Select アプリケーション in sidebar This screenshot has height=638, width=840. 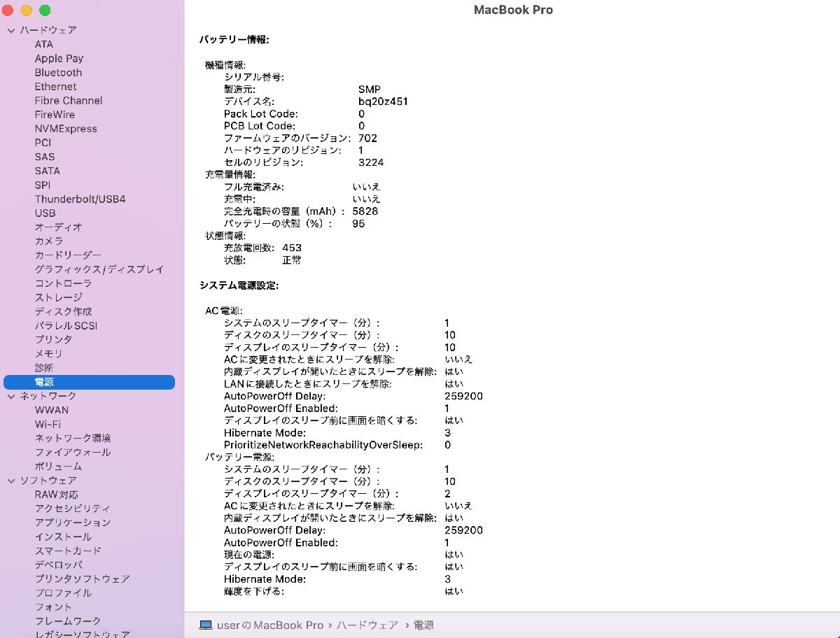pos(73,523)
